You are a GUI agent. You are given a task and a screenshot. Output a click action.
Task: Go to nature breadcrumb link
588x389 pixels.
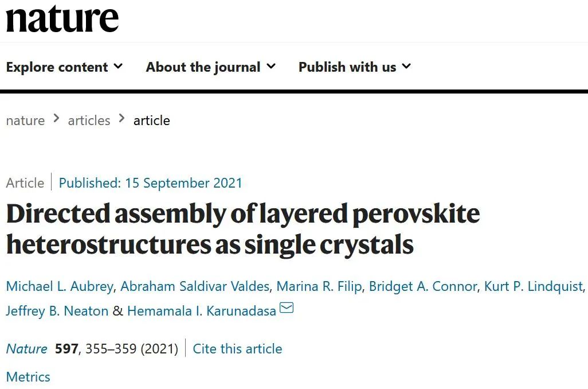point(25,120)
